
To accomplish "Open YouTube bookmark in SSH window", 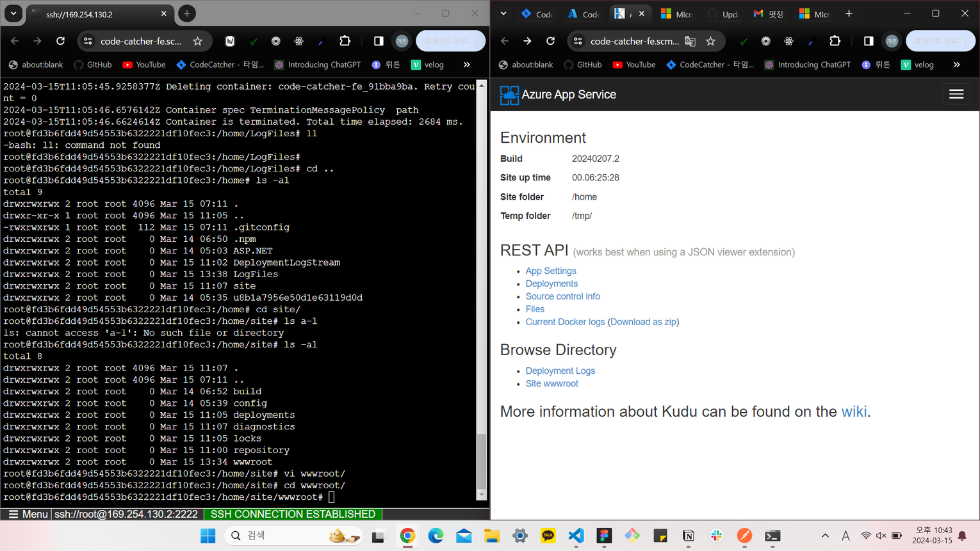I will [x=144, y=65].
